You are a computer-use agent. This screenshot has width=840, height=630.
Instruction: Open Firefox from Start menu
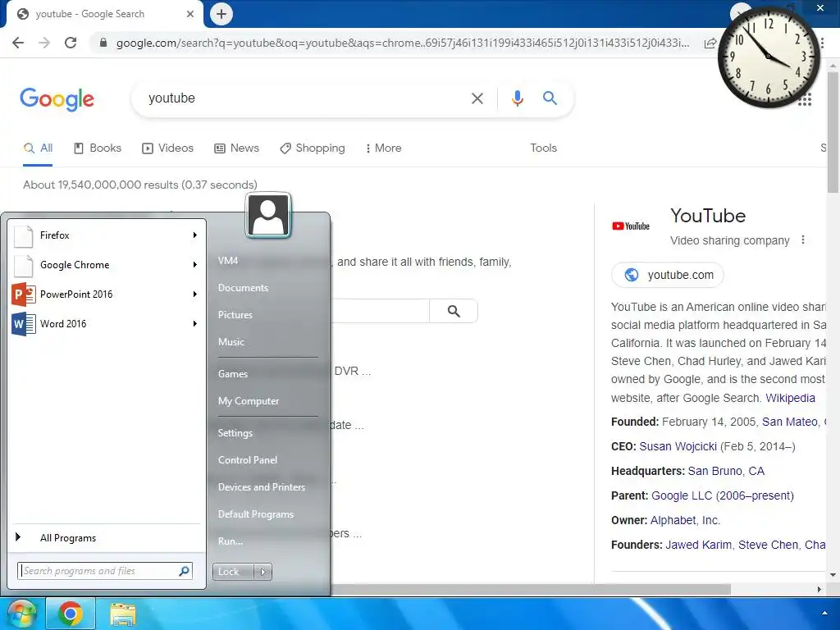105,235
